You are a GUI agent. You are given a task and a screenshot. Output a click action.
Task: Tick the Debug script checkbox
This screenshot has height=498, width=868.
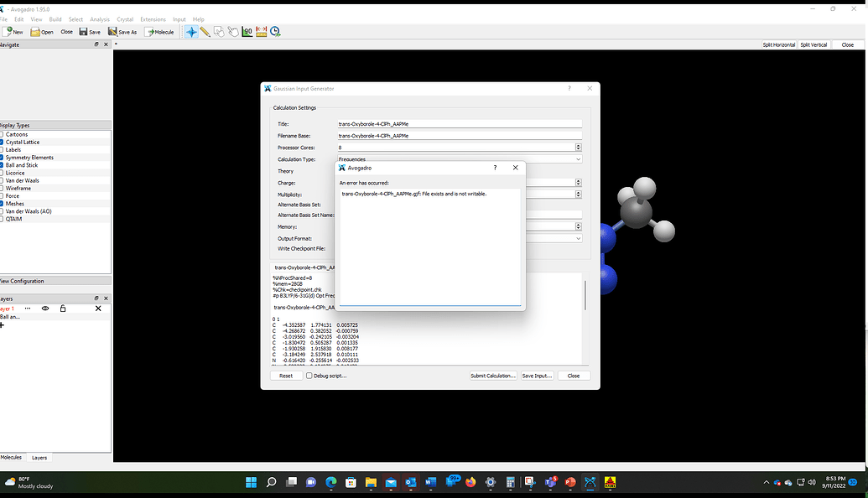tap(309, 376)
